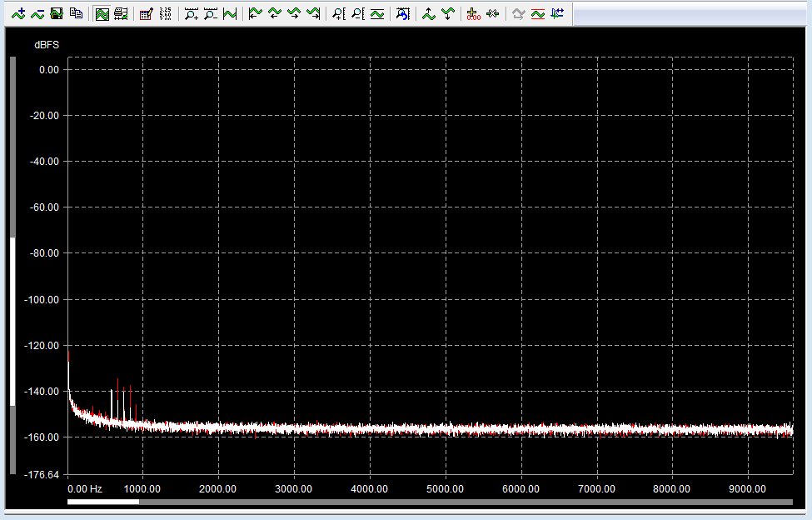Open the table edit pencil icon

click(147, 14)
